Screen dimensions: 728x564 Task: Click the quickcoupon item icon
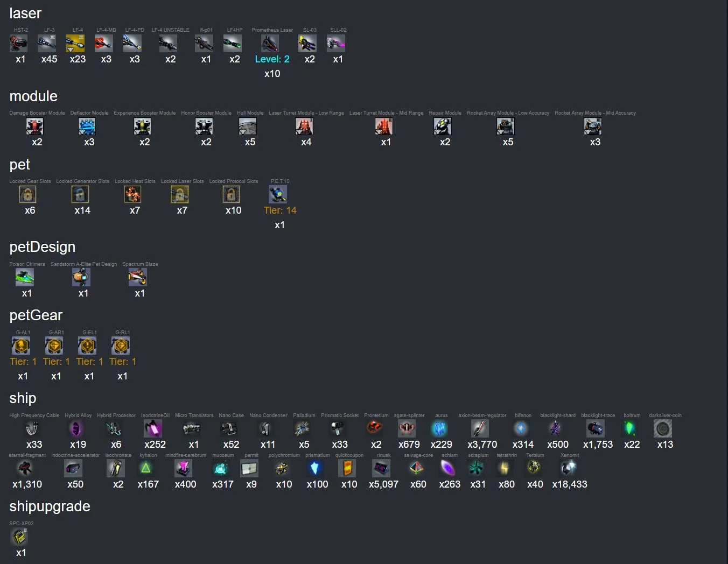(347, 468)
